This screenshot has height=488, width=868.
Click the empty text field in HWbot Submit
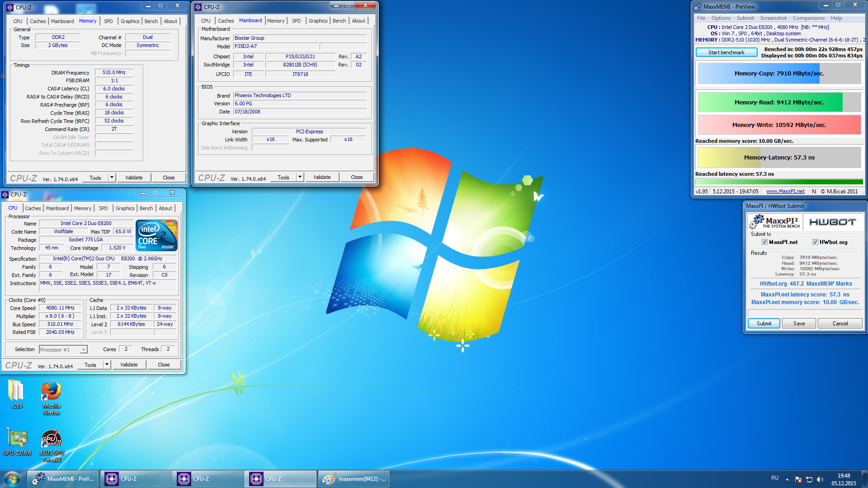(x=805, y=313)
